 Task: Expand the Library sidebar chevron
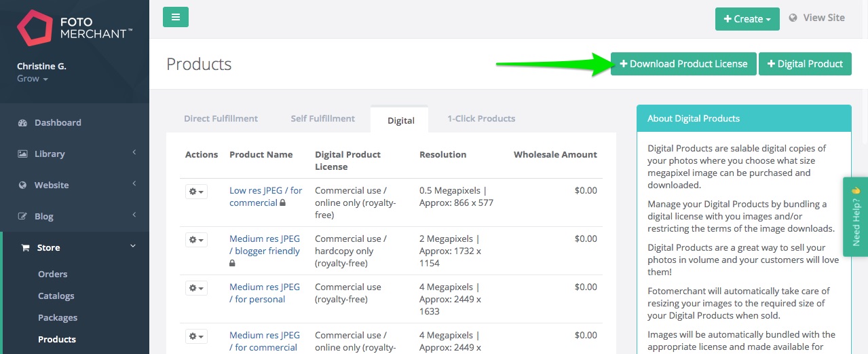tap(134, 153)
